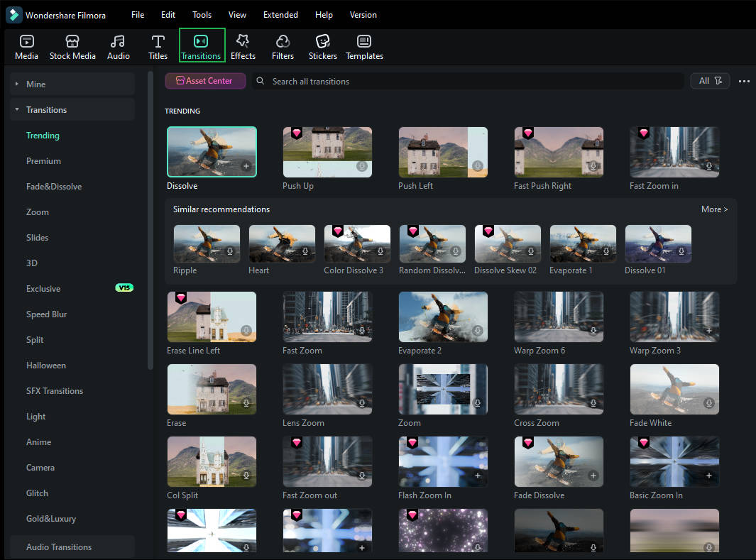Screen dimensions: 756x560
Task: Add Flash Zoom In with plus icon
Action: coord(477,475)
